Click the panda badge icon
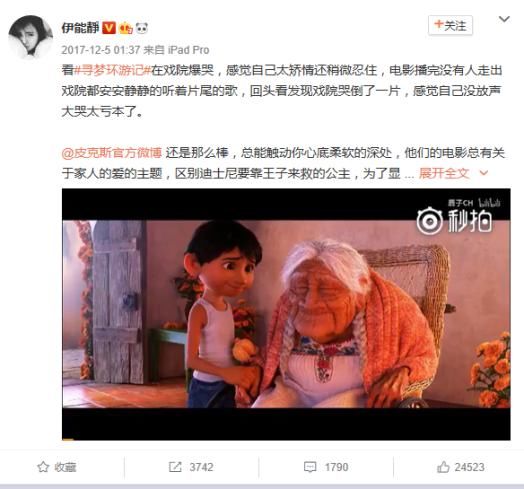 coord(142,28)
